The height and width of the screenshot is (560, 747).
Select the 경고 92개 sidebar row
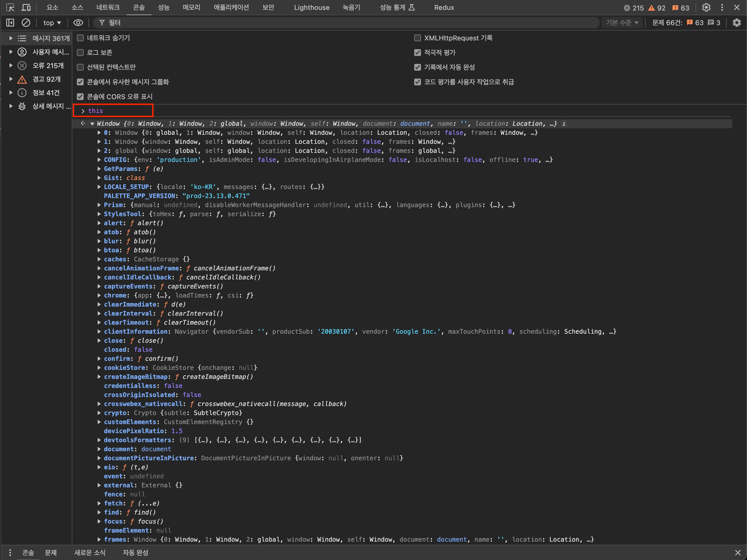coord(36,79)
